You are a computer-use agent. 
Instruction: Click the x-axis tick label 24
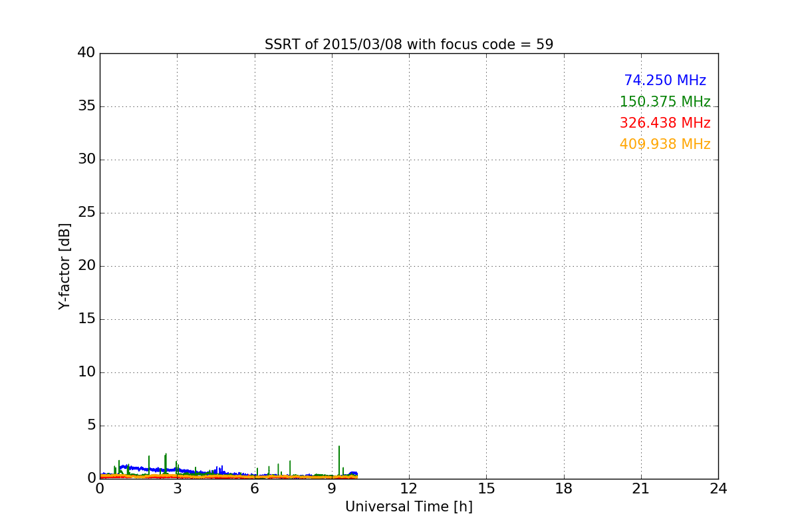(x=718, y=489)
